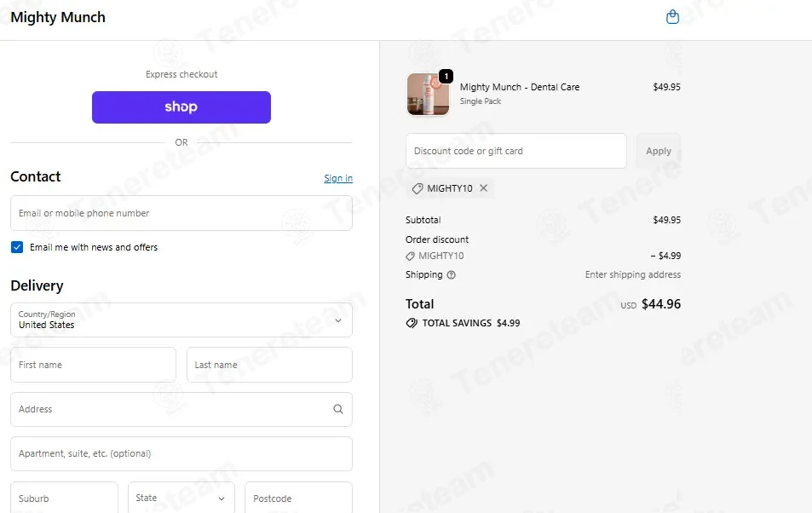Viewport: 812px width, 513px height.
Task: Click the quantity badge on product image
Action: (x=446, y=76)
